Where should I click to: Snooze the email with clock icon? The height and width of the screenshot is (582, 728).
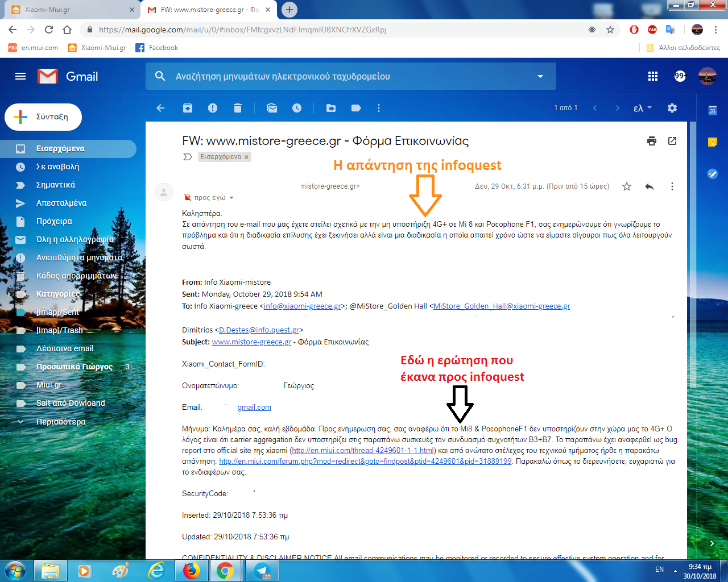pyautogui.click(x=297, y=108)
